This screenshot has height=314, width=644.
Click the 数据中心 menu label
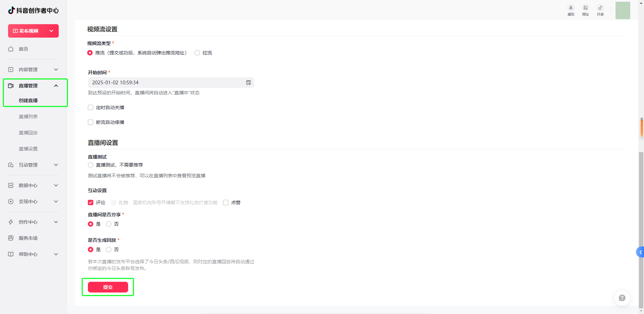(28, 185)
